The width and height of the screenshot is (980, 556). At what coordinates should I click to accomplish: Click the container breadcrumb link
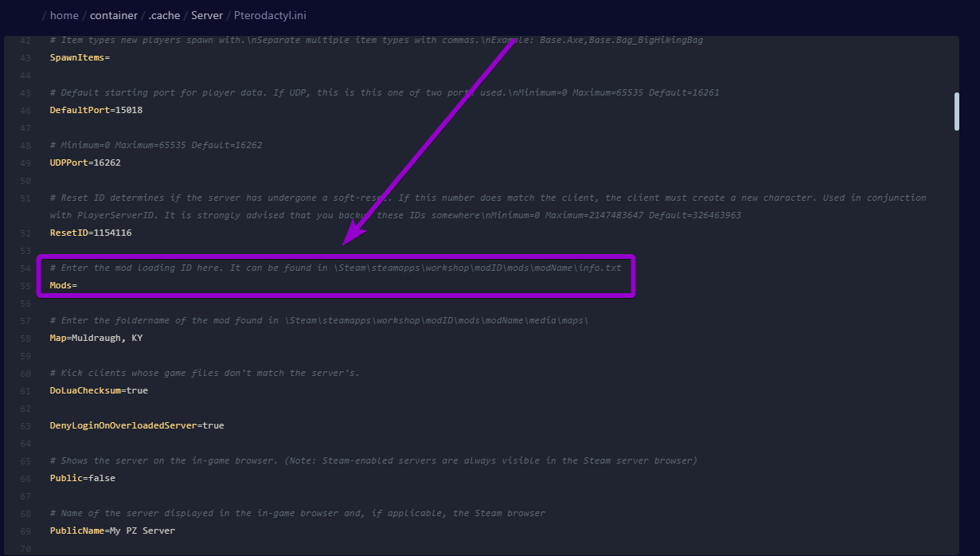pyautogui.click(x=114, y=14)
